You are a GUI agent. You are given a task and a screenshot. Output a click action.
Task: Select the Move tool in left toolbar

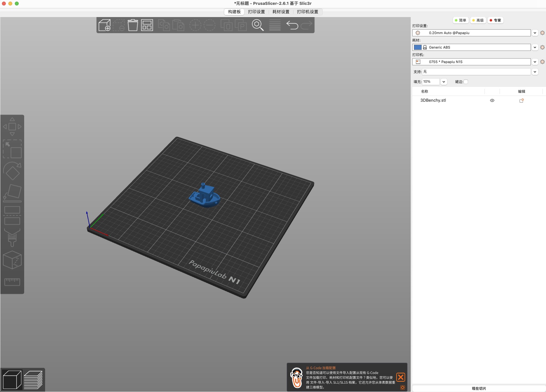[12, 126]
